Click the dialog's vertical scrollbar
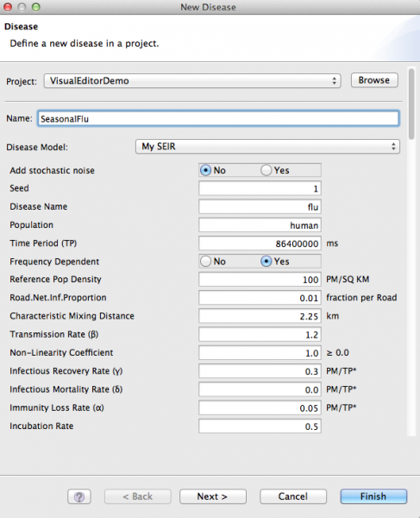 pyautogui.click(x=411, y=104)
